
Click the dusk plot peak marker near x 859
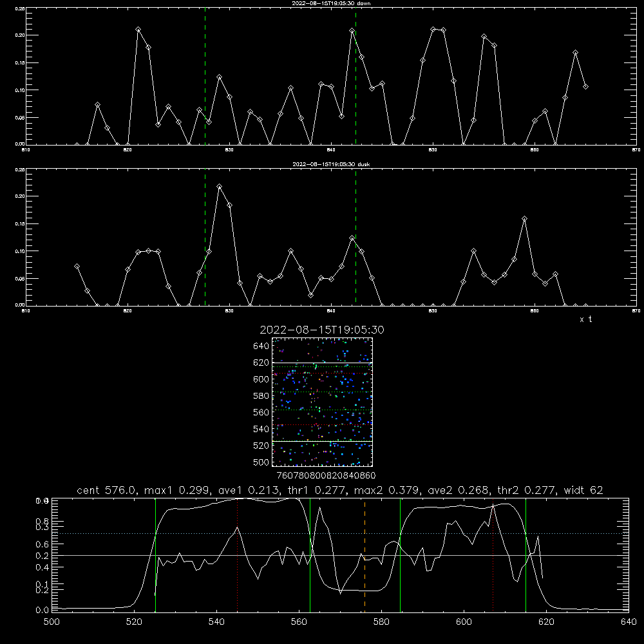[x=524, y=219]
